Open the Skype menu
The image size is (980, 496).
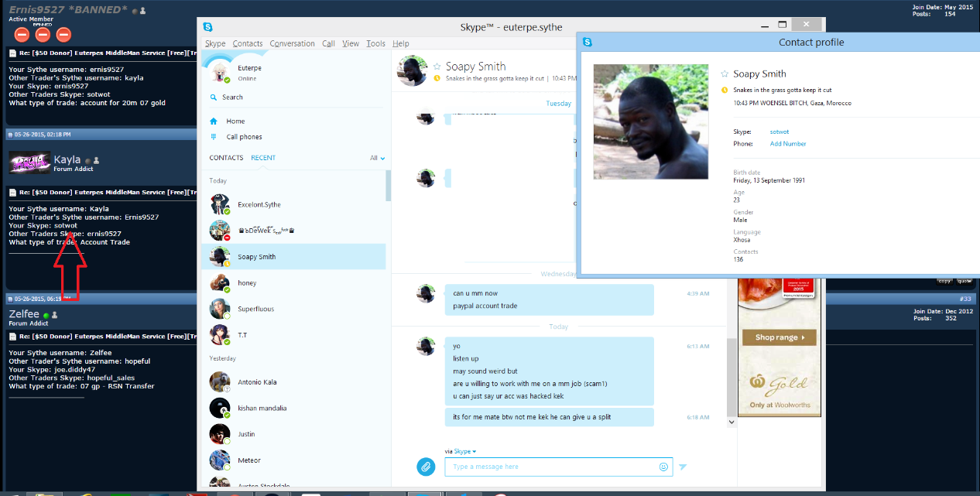(x=214, y=43)
